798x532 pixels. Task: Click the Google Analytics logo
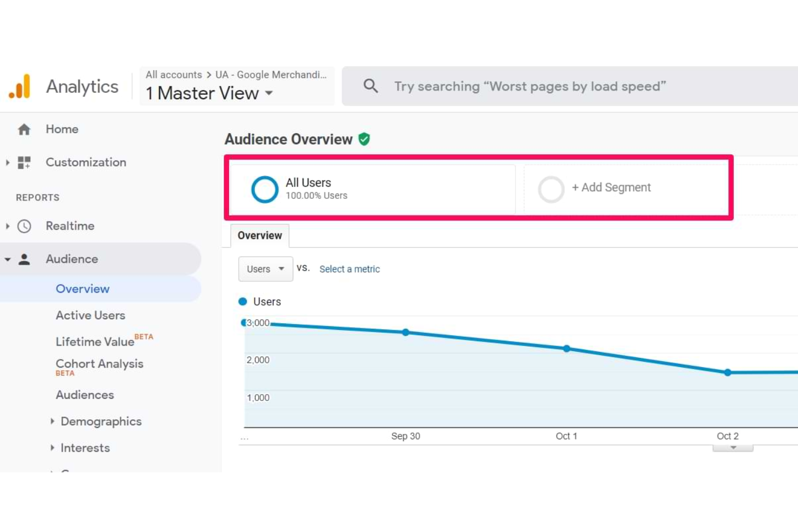tap(20, 85)
